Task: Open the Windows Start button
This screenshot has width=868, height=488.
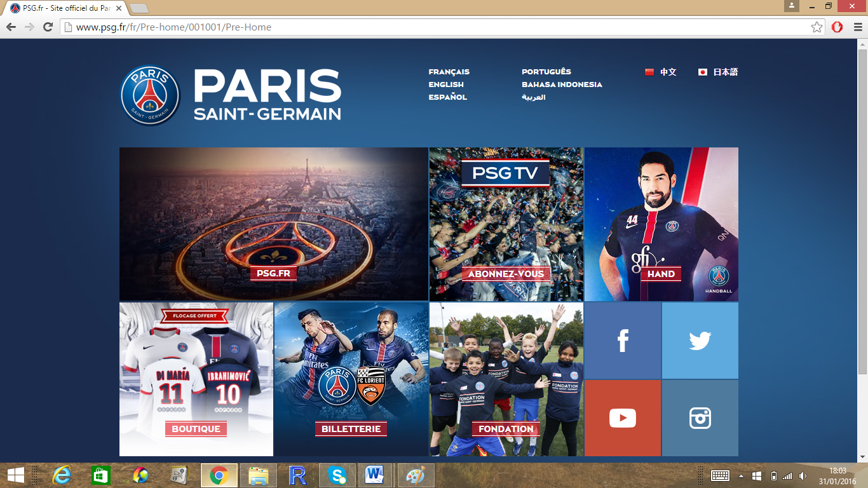Action: [15, 475]
